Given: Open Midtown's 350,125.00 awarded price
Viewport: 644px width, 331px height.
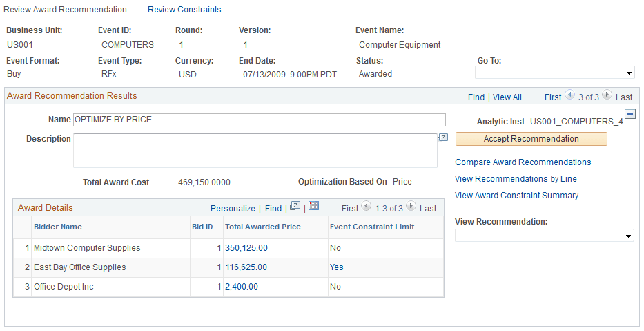Looking at the screenshot, I should click(246, 248).
